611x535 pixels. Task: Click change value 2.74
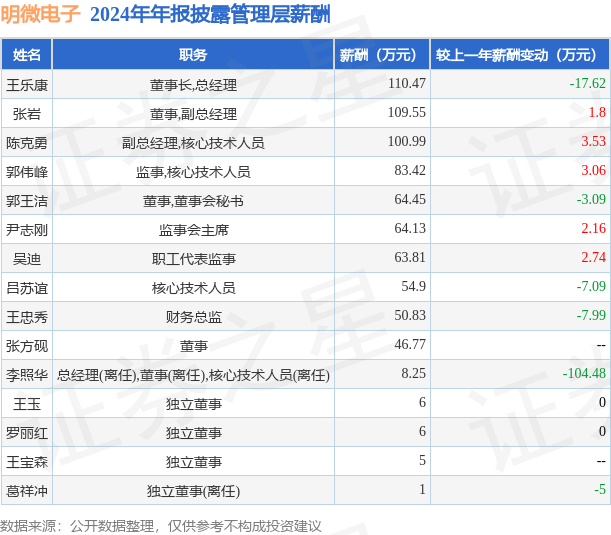[x=593, y=257]
